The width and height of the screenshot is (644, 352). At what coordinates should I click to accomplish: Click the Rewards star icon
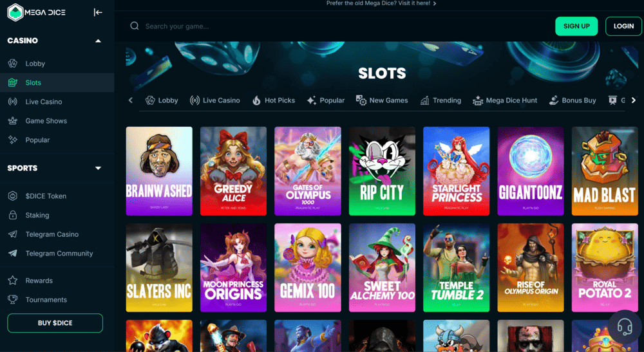tap(13, 281)
